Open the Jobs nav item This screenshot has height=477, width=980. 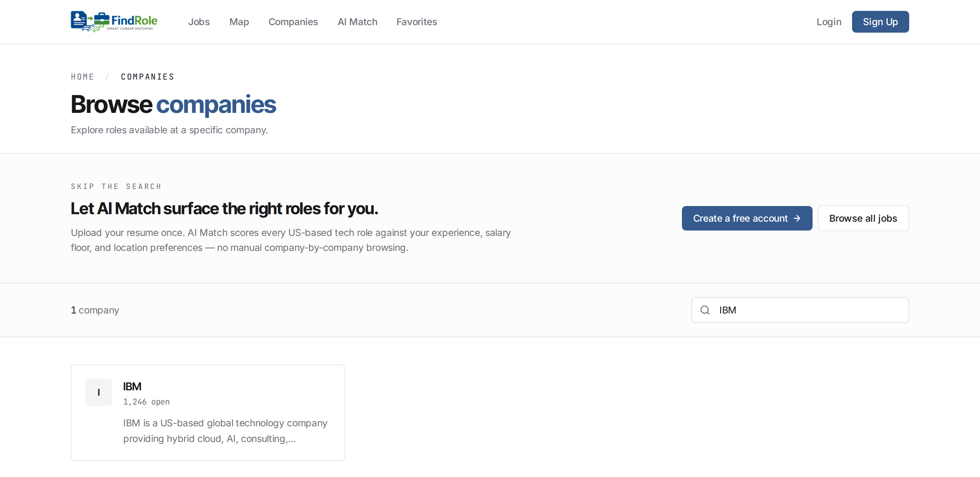coord(199,22)
